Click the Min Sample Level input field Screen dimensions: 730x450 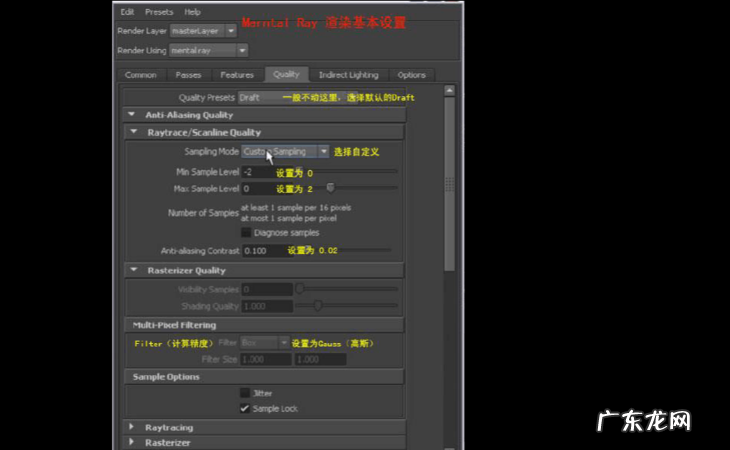[256, 172]
